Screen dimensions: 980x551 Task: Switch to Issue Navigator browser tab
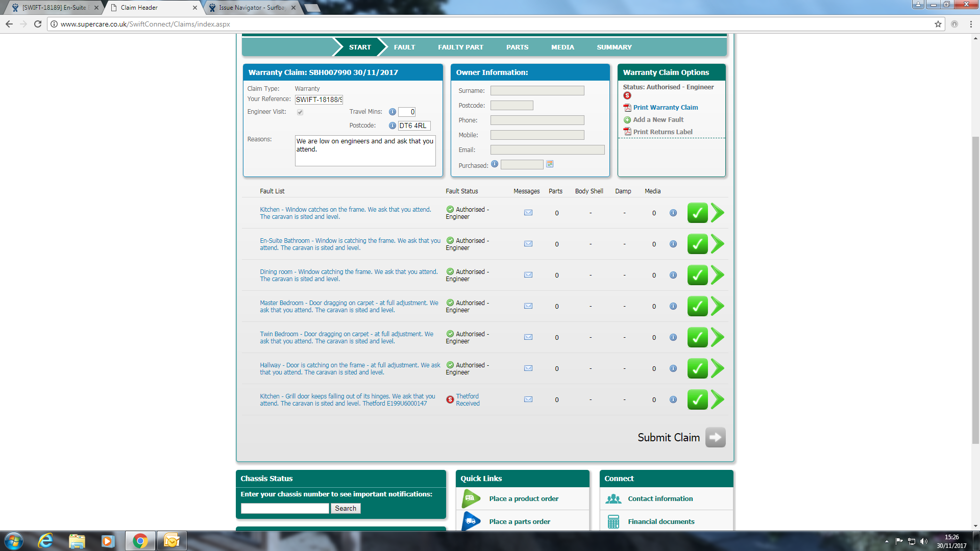pos(251,8)
